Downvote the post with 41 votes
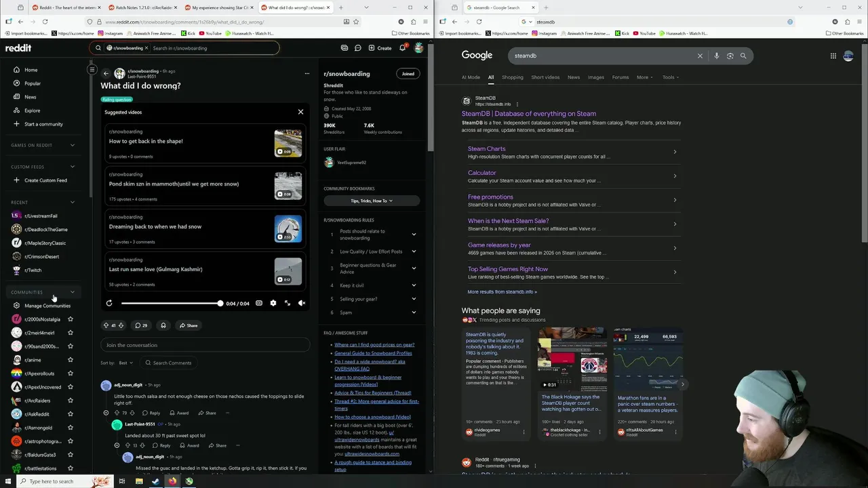 (121, 325)
